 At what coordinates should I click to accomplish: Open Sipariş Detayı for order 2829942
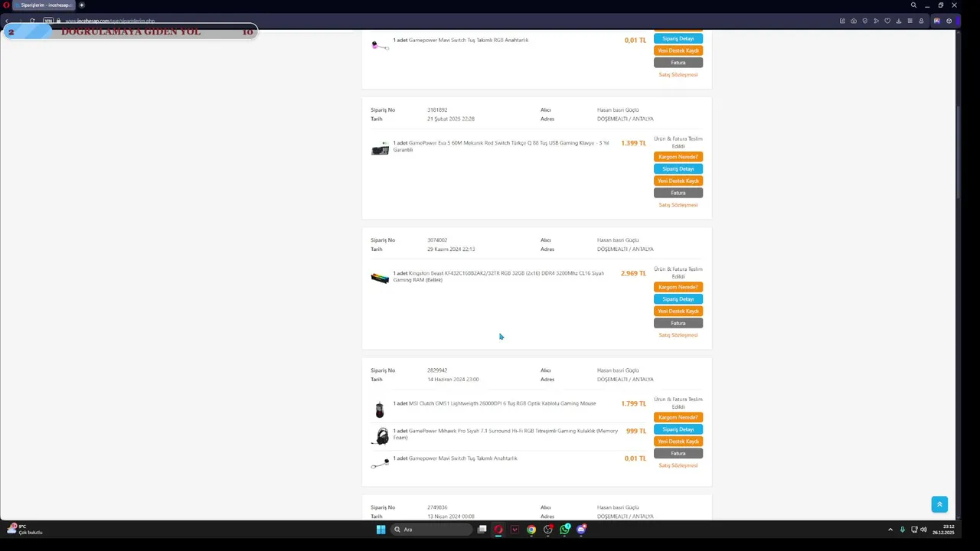click(x=678, y=429)
